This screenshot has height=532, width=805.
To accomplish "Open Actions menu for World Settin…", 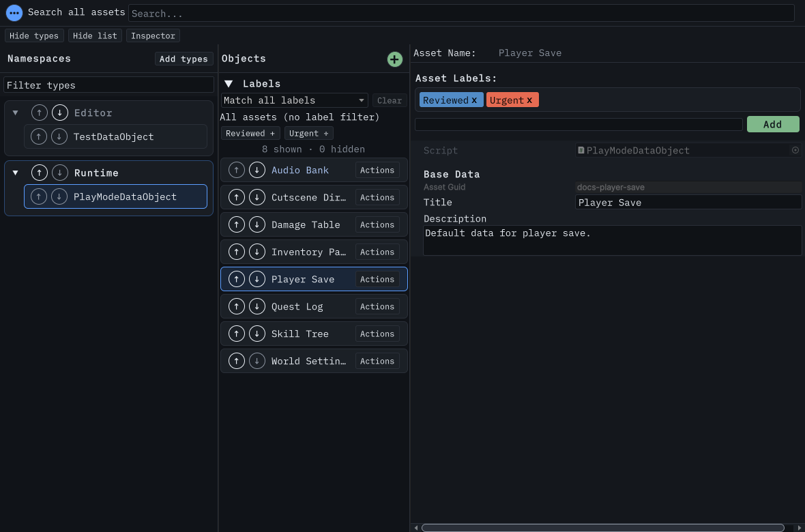I will click(x=377, y=361).
